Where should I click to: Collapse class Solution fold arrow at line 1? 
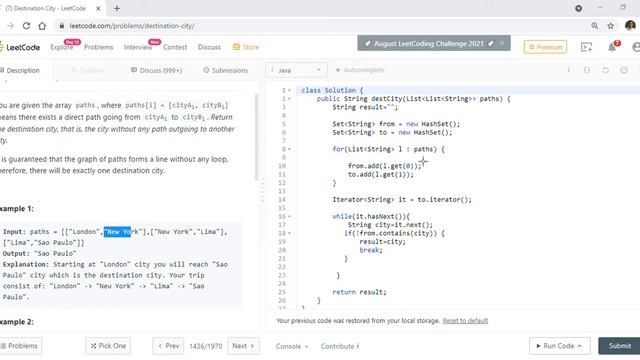[290, 90]
